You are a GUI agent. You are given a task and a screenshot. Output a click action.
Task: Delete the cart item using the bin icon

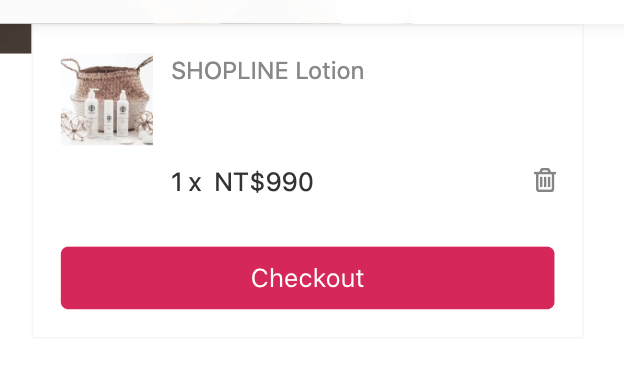(x=545, y=180)
